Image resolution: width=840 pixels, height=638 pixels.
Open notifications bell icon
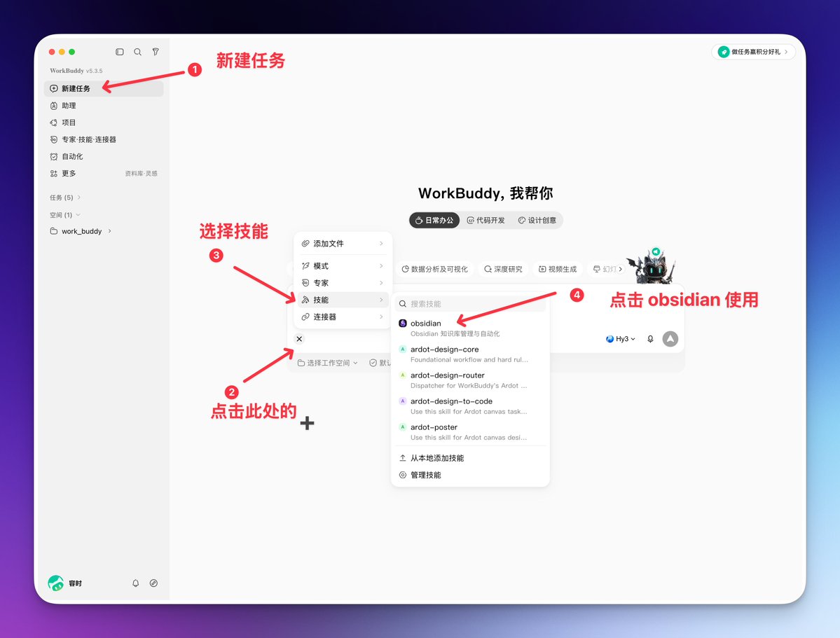135,583
